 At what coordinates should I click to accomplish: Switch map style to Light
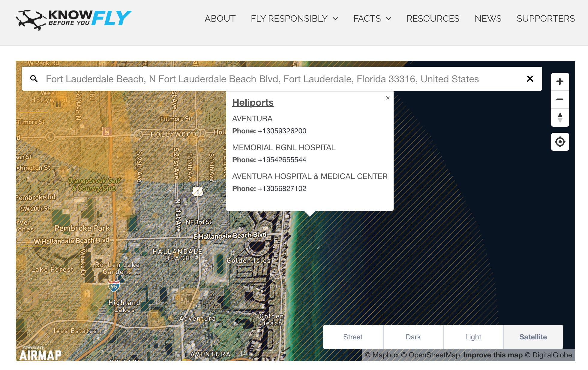473,337
